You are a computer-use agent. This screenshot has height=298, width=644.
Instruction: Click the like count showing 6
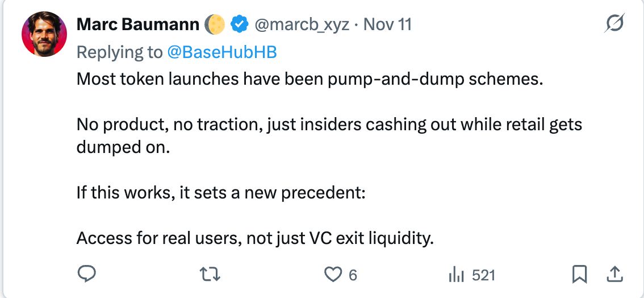coord(353,276)
